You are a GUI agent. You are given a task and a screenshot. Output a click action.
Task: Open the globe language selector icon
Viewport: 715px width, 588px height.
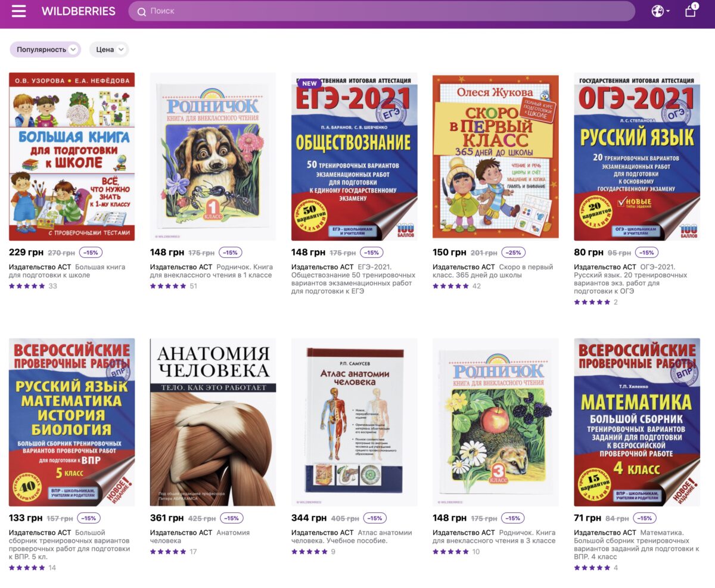coord(657,11)
